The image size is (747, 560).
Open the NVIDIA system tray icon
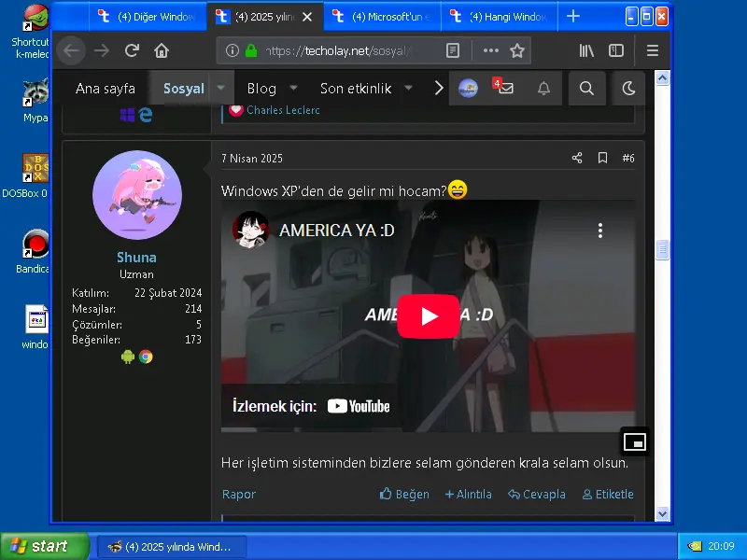(x=695, y=546)
